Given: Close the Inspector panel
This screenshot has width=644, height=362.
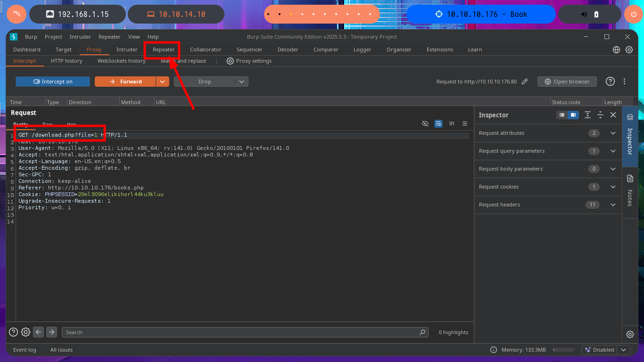Looking at the screenshot, I should (613, 115).
